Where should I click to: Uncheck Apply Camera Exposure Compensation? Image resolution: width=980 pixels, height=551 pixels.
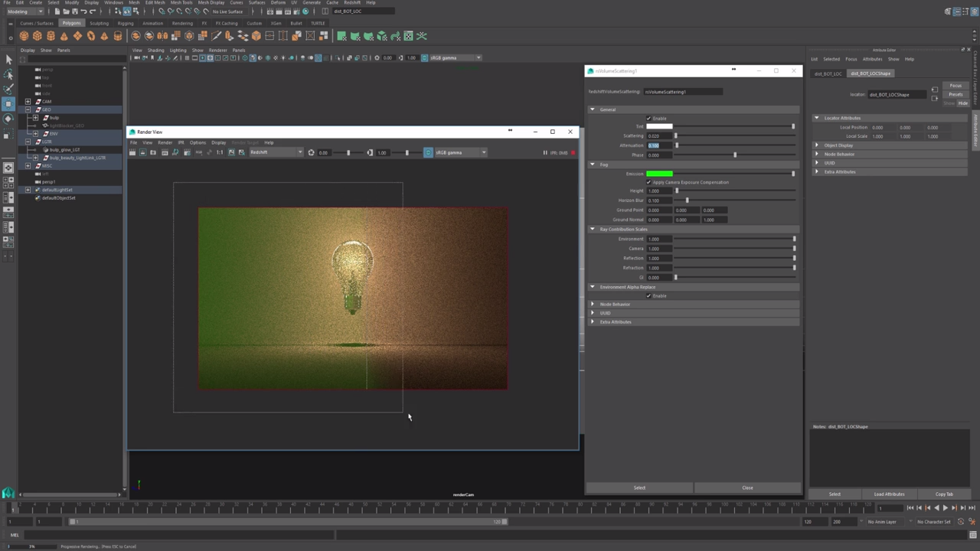(x=648, y=182)
